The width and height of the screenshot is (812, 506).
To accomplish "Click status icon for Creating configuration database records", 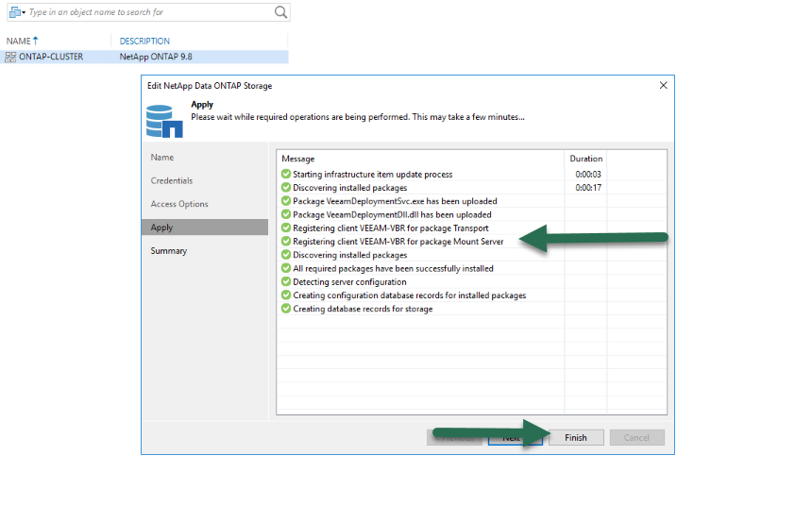I will pos(286,295).
